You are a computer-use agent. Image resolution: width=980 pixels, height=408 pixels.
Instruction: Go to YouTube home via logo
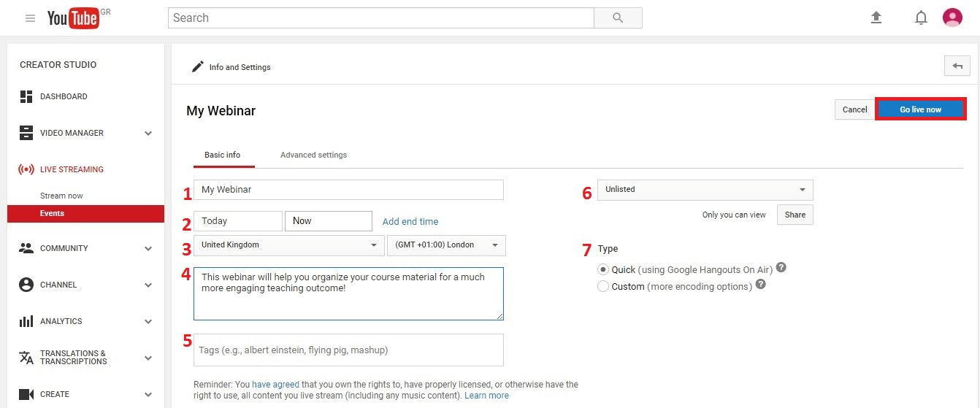pos(74,18)
